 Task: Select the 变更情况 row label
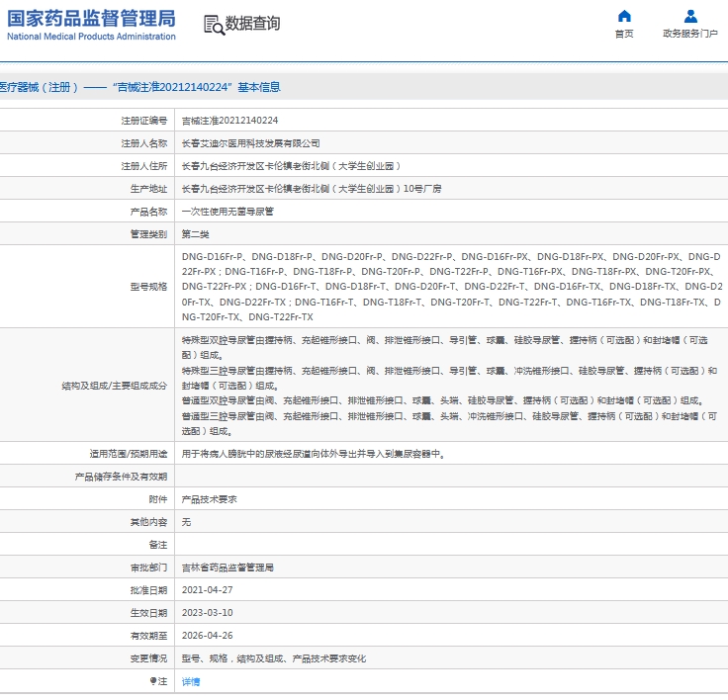pos(148,658)
